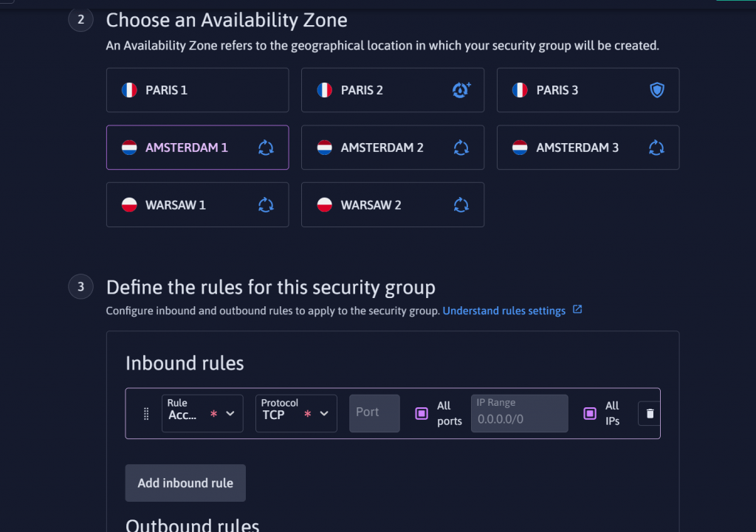Viewport: 756px width, 532px height.
Task: Click the IP Range input field
Action: coord(519,413)
